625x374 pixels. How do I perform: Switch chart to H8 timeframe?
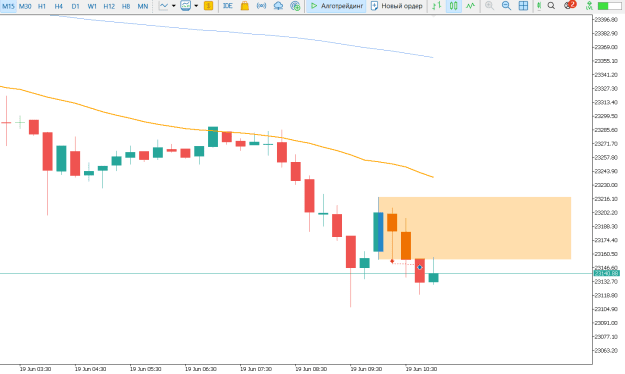coord(126,6)
